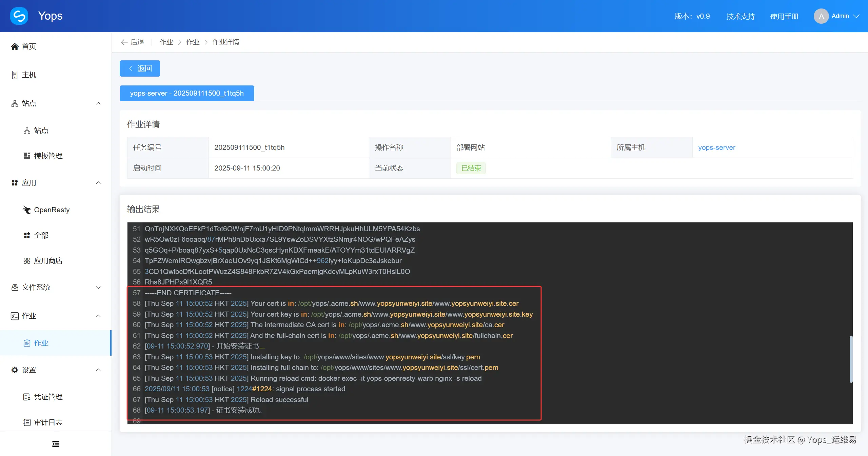Select the OpenResty app icon
Screen dimensions: 868x456
pyautogui.click(x=27, y=210)
